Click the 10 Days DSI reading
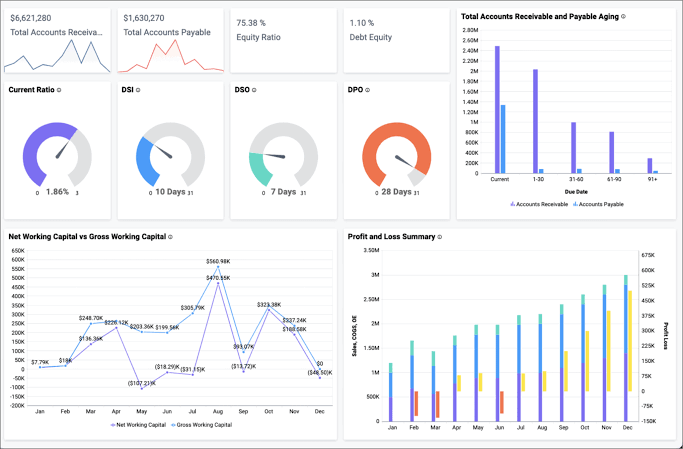 click(x=170, y=192)
